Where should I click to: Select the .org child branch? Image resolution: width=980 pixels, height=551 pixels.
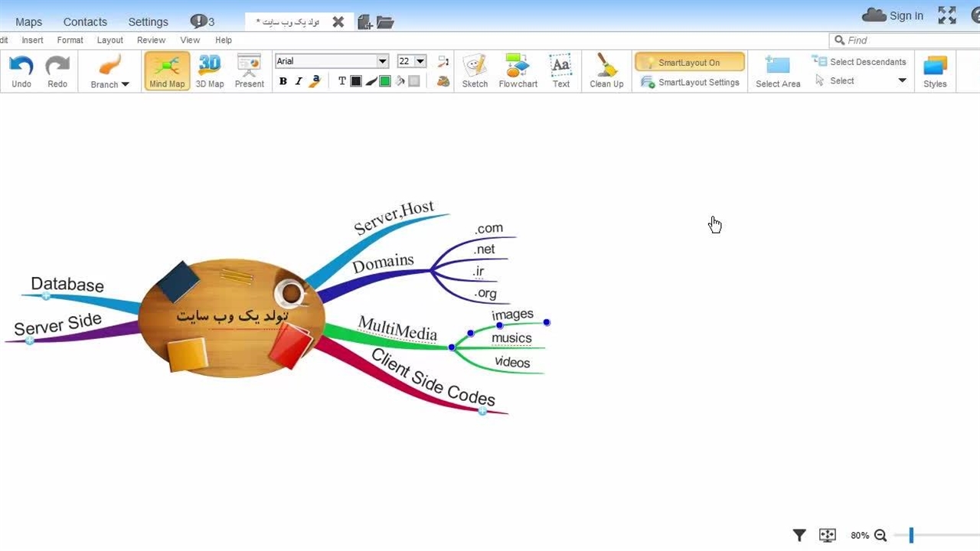pyautogui.click(x=485, y=293)
